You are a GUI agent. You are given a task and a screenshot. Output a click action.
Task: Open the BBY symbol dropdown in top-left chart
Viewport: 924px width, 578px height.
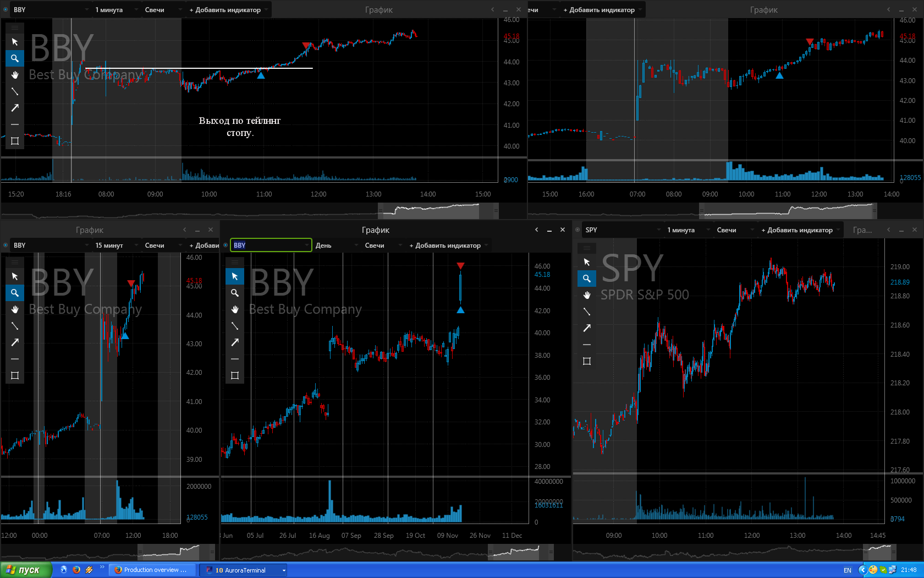point(51,10)
